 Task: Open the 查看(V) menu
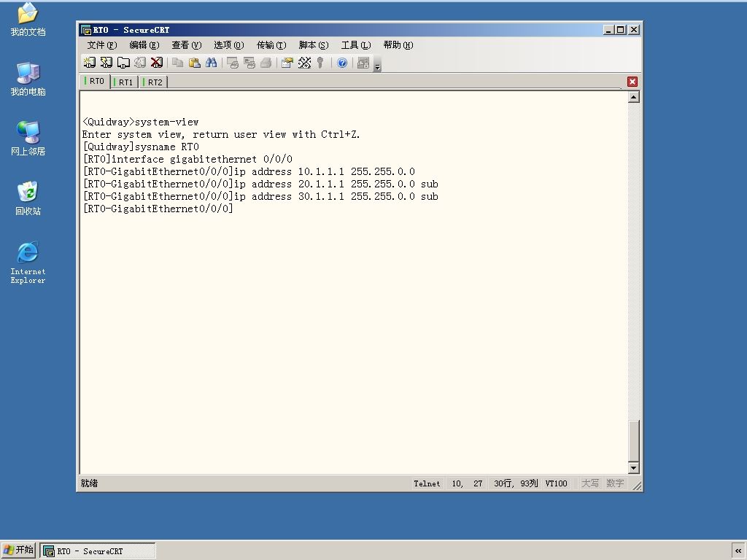coord(186,44)
